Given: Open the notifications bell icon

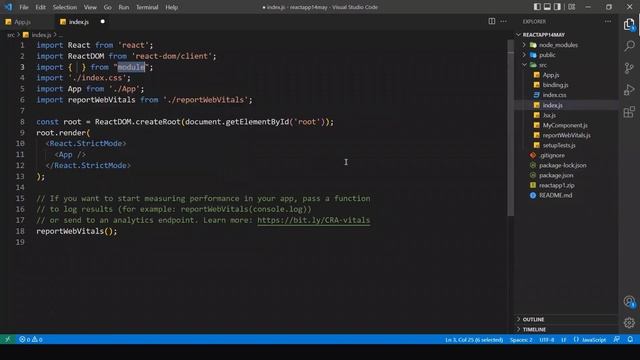Looking at the screenshot, I should point(630,339).
